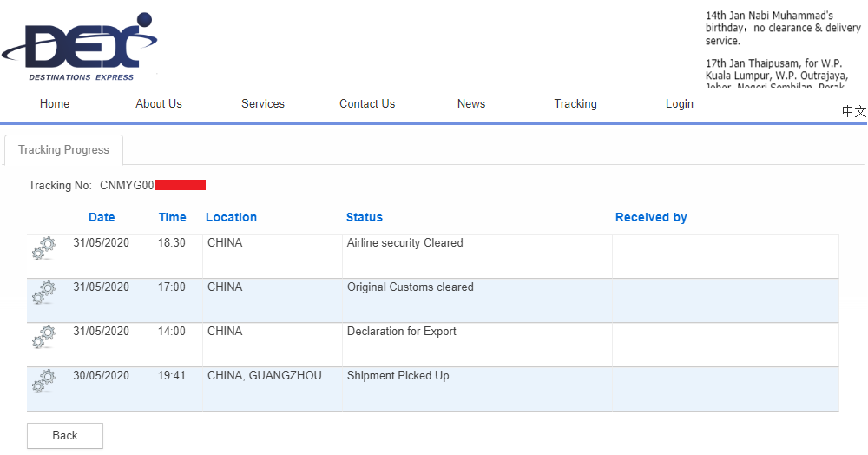Click the Status column header
Screen dimensions: 868x455
(365, 217)
